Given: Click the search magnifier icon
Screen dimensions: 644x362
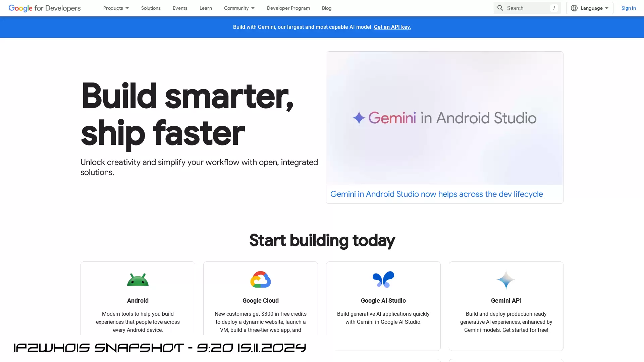Looking at the screenshot, I should (x=500, y=8).
